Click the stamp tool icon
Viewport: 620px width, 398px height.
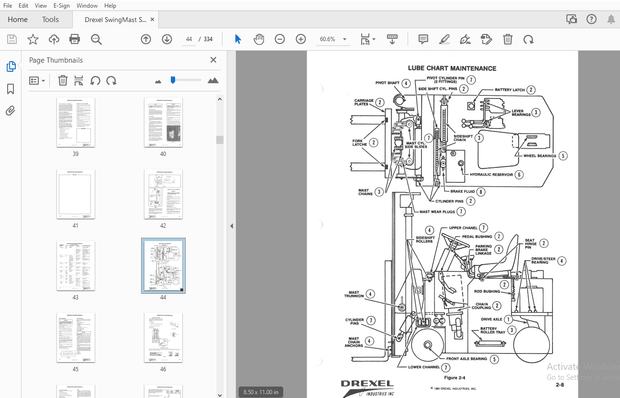[x=486, y=39]
